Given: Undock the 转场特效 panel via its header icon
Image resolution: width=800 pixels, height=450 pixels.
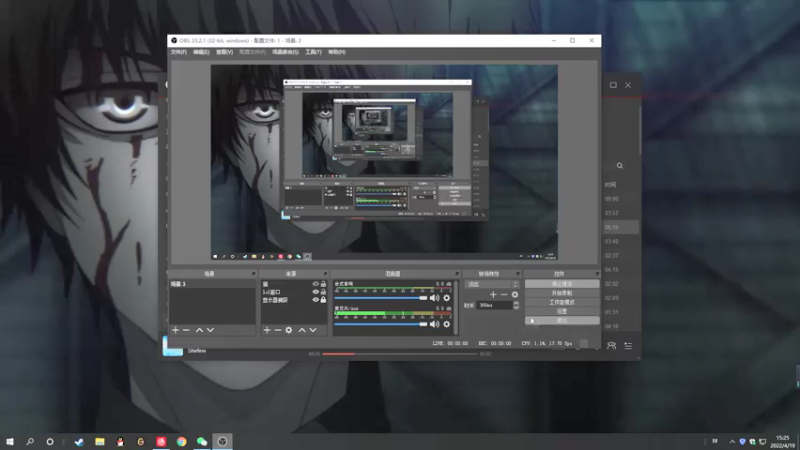Looking at the screenshot, I should (517, 274).
